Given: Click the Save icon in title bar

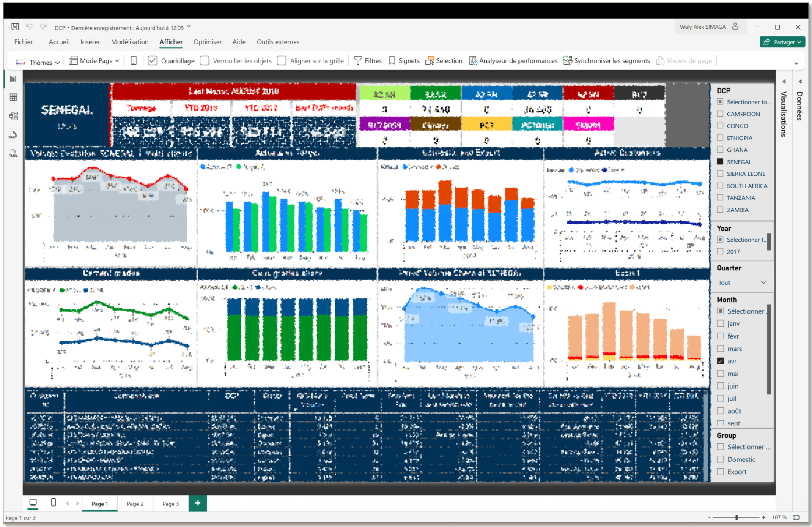Looking at the screenshot, I should 15,27.
